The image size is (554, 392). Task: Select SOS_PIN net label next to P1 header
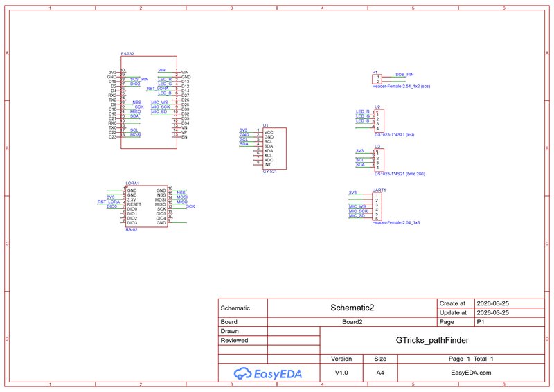coord(404,75)
